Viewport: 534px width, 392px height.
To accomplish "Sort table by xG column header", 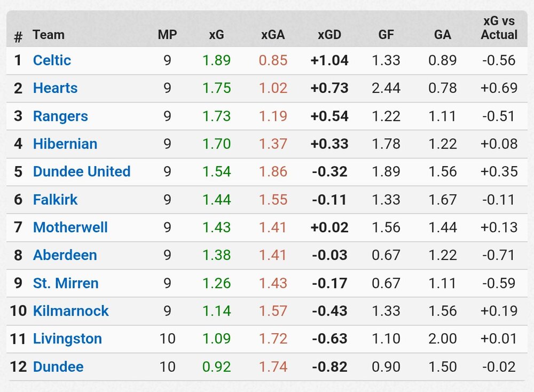I will (216, 35).
